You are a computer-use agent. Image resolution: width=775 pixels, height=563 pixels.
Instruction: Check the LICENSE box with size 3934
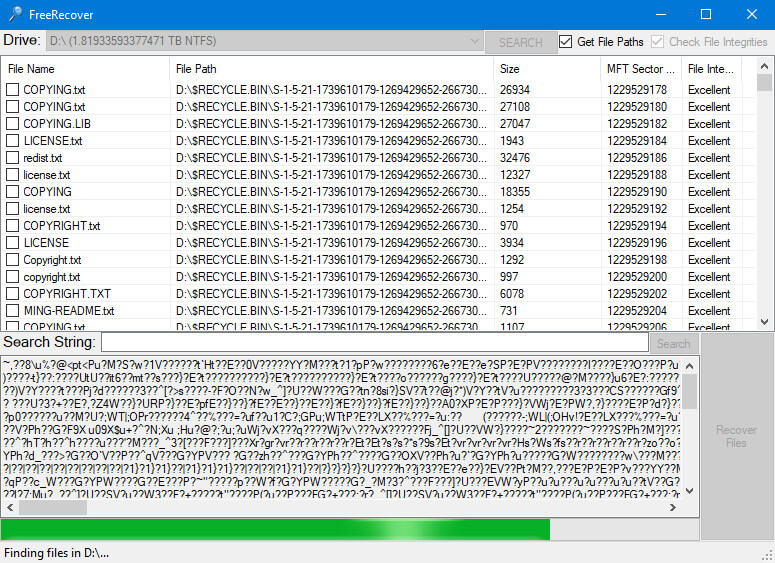point(12,243)
